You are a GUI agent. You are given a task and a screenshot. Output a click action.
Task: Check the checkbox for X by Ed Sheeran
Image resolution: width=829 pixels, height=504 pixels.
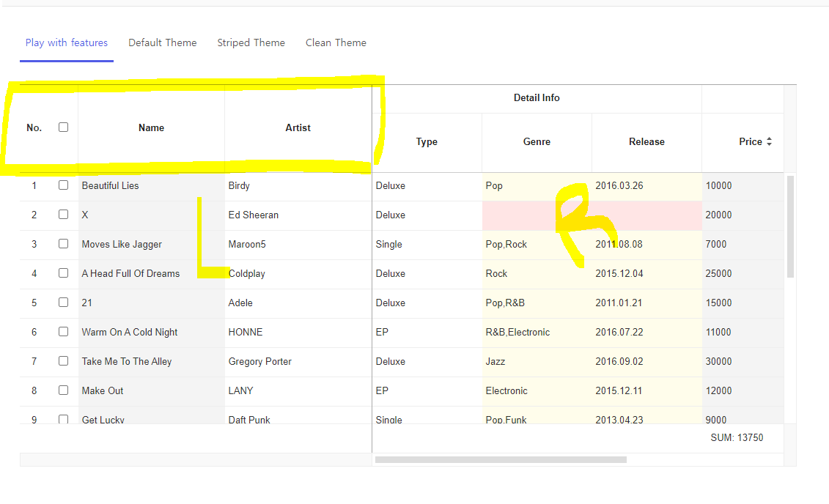coord(63,215)
